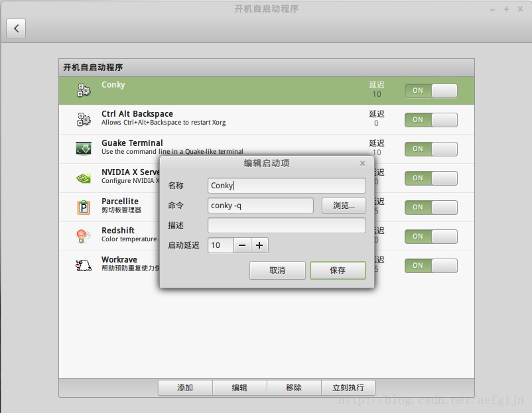Click 添加 at the bottom toolbar

click(185, 388)
